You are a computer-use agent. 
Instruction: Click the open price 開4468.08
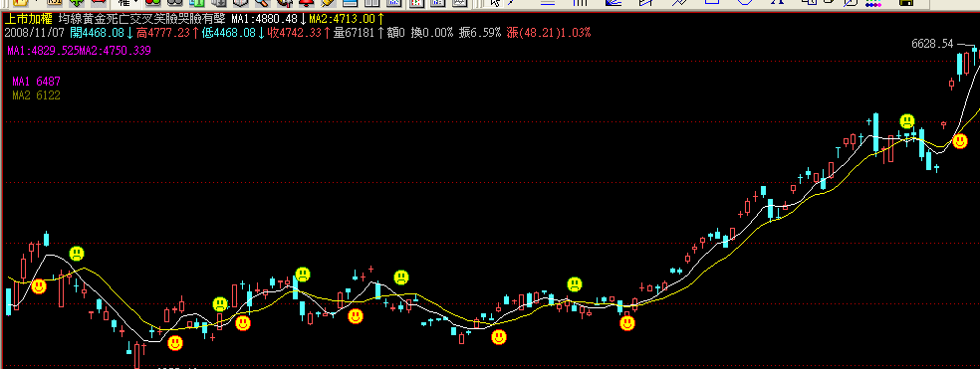click(x=98, y=33)
